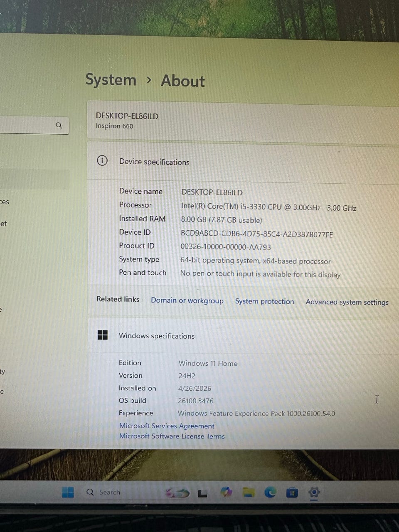
Task: Collapse the Windows specifications section header
Action: 243,336
